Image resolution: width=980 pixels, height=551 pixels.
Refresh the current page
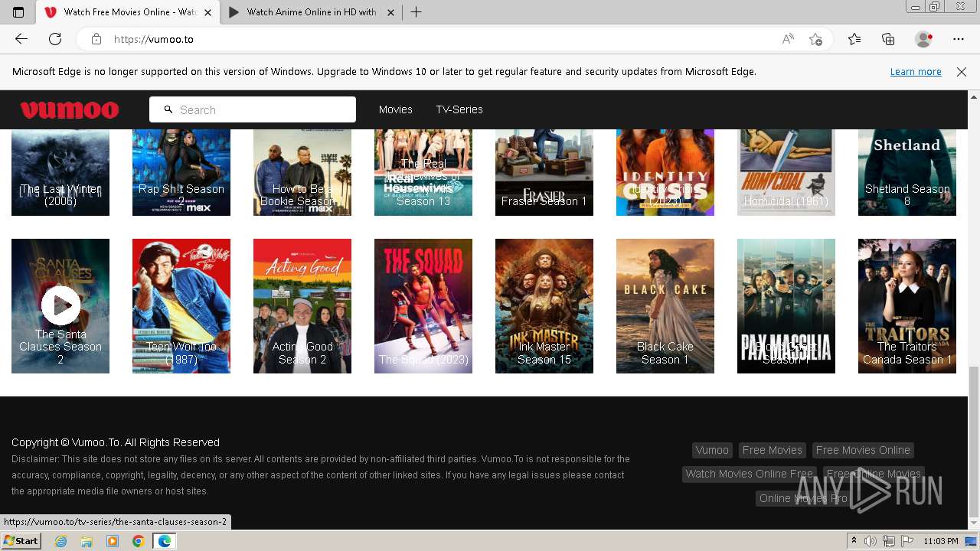coord(55,39)
